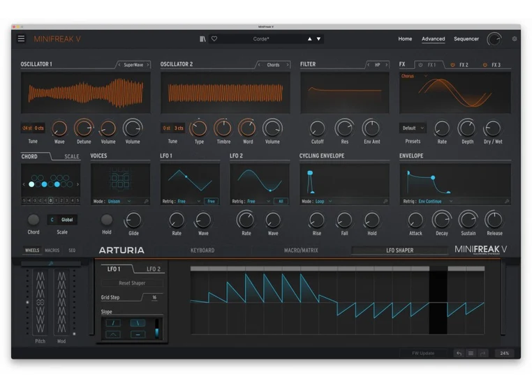
Task: Show previous chord with left arrow
Action: point(24,184)
